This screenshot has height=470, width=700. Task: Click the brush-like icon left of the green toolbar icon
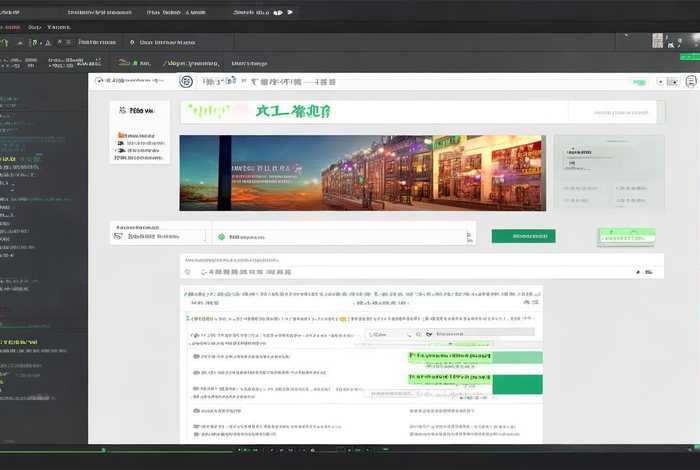[x=124, y=62]
